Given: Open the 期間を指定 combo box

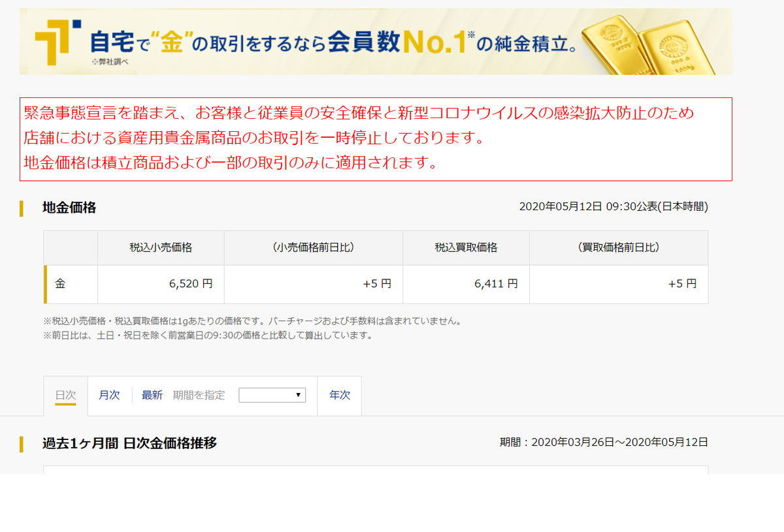Looking at the screenshot, I should point(272,394).
